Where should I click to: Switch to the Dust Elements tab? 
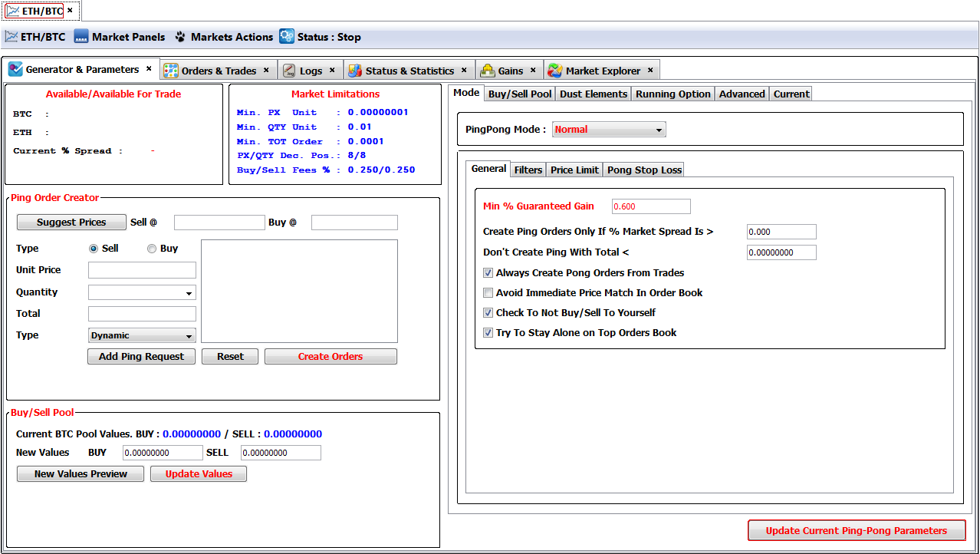594,94
